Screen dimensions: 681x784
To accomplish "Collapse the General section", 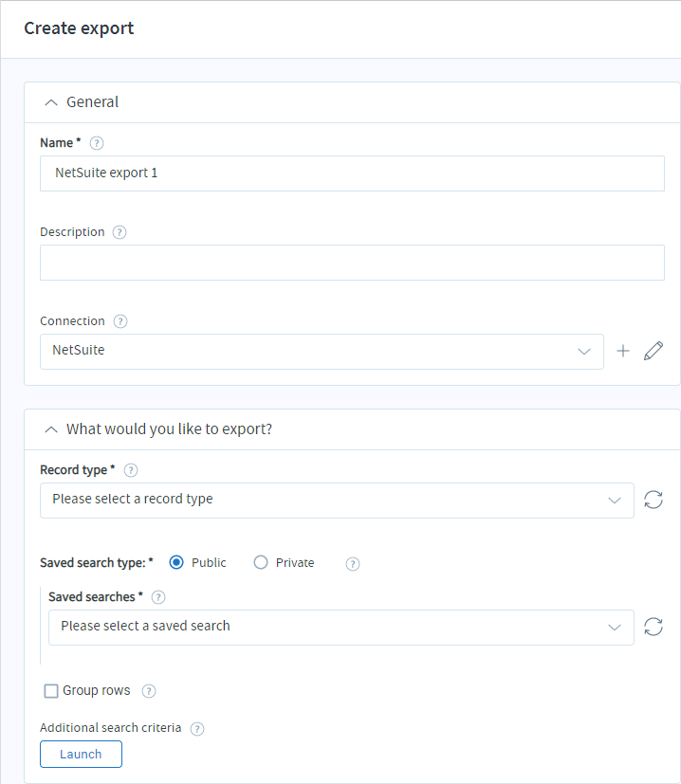I will [x=51, y=102].
